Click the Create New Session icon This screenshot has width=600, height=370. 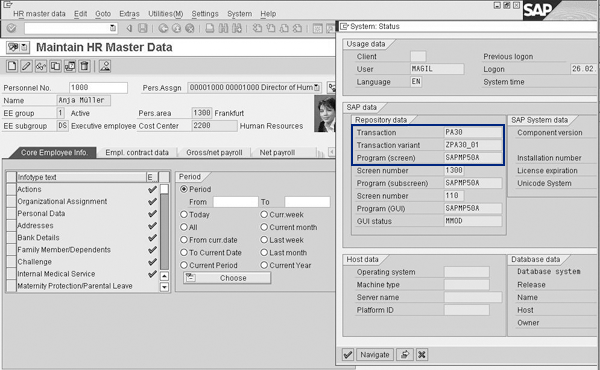pyautogui.click(x=318, y=28)
